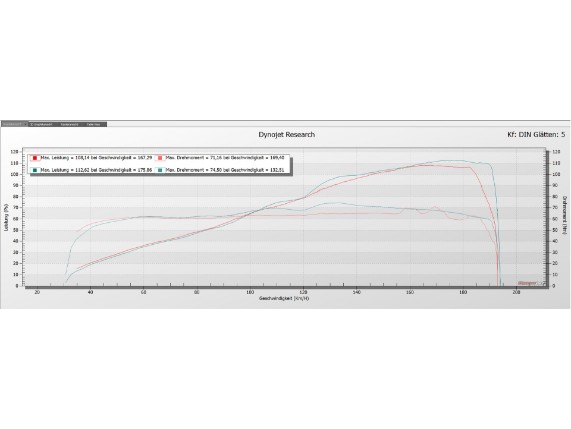
Task: Click the 120 value on the left y-axis
Action: coord(14,152)
